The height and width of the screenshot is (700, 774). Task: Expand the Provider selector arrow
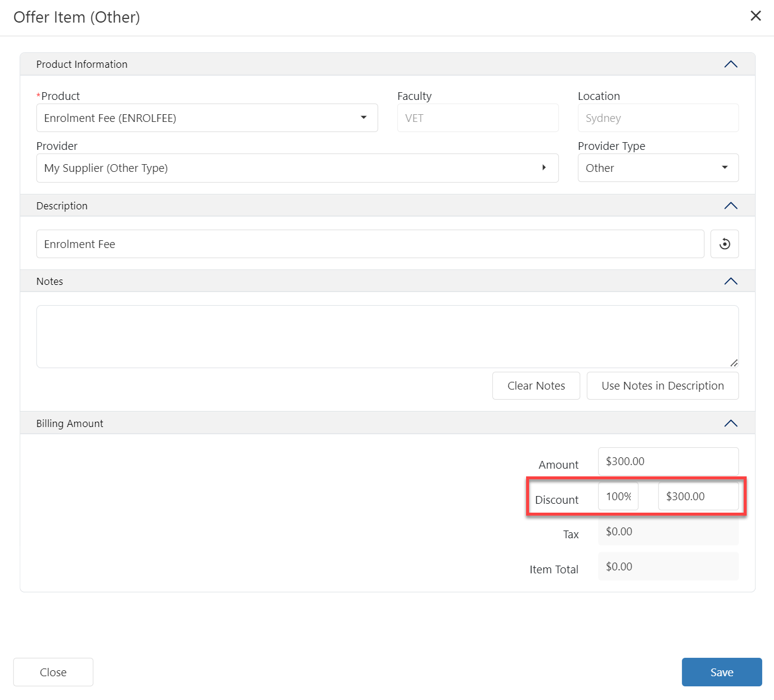[x=543, y=168]
